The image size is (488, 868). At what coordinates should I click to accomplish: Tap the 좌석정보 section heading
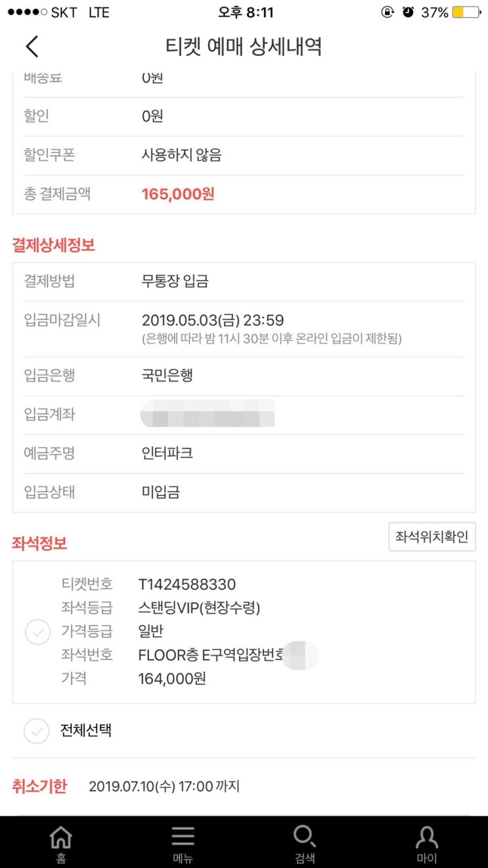pyautogui.click(x=39, y=543)
